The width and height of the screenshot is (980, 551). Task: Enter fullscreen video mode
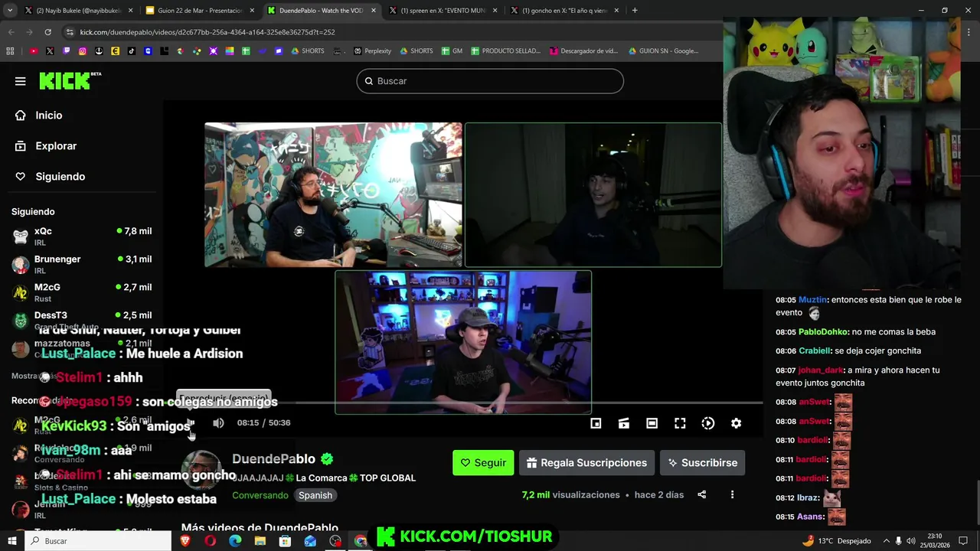[680, 423]
